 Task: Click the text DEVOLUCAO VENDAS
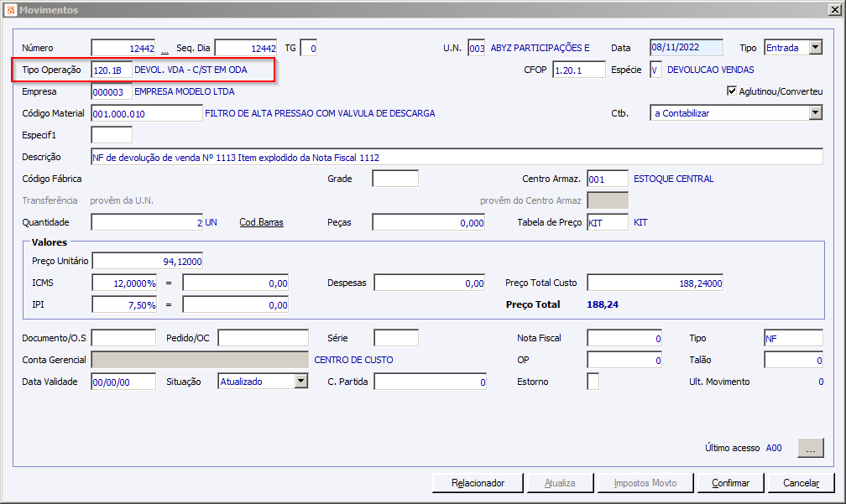pos(711,70)
